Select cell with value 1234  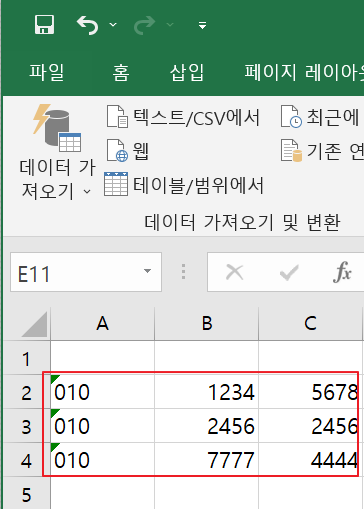(207, 392)
